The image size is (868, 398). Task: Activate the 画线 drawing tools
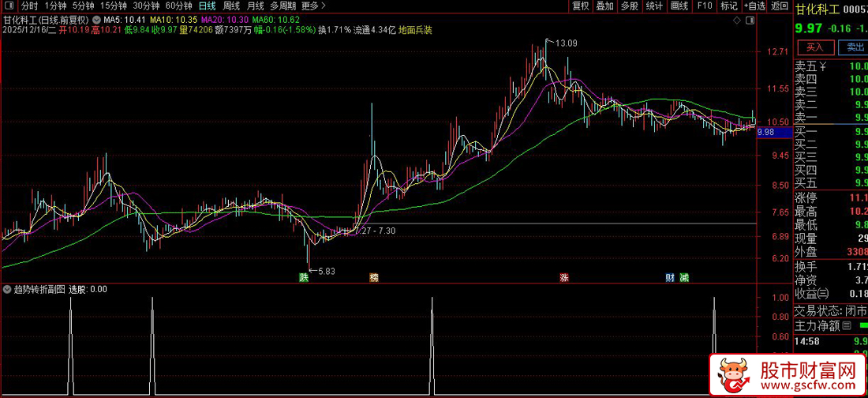(679, 6)
